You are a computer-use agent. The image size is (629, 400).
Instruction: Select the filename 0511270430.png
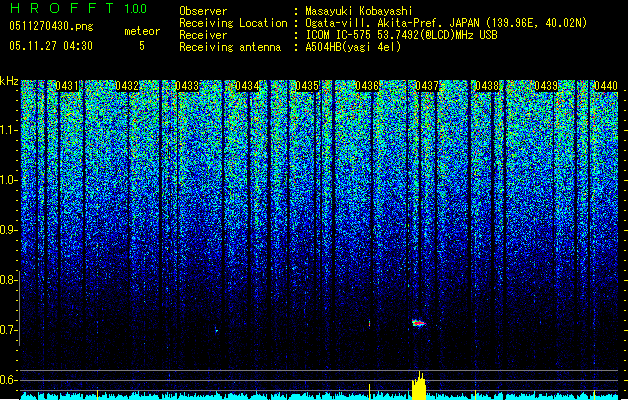pos(51,26)
